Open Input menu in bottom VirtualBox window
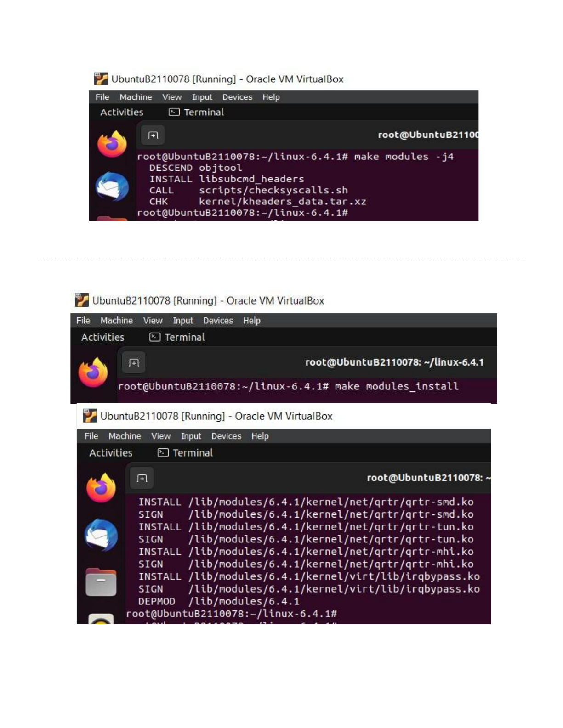 tap(191, 436)
